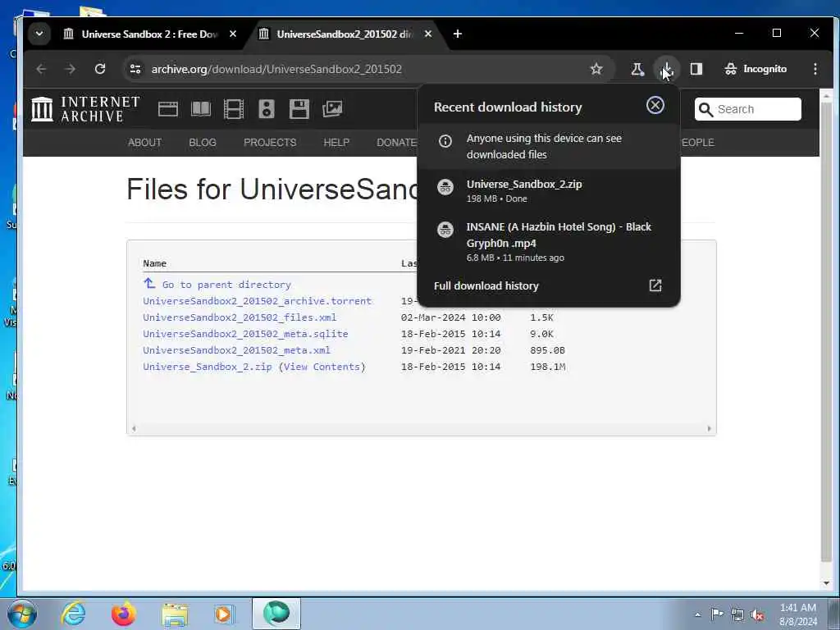The image size is (840, 630).
Task: Open downloaded Universe_Sandbox_2.zip entry
Action: [x=549, y=190]
